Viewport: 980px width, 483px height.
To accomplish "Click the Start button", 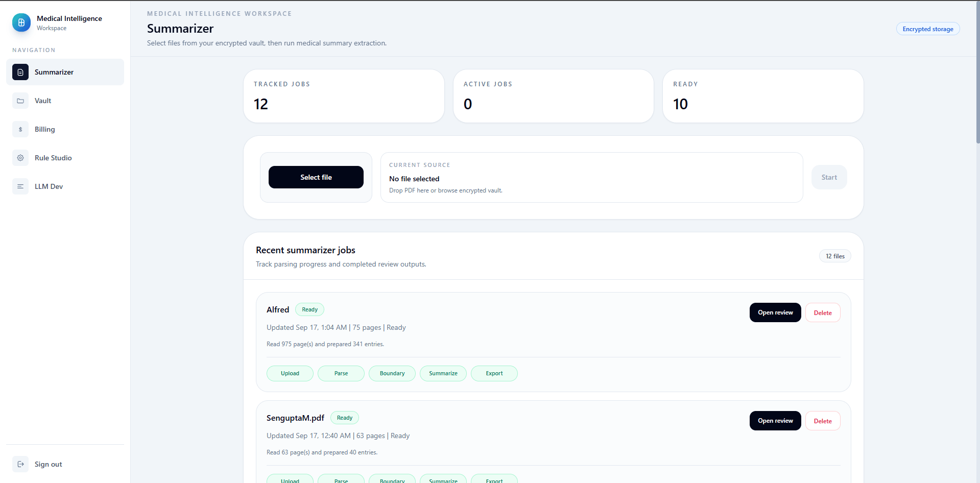I will click(829, 177).
